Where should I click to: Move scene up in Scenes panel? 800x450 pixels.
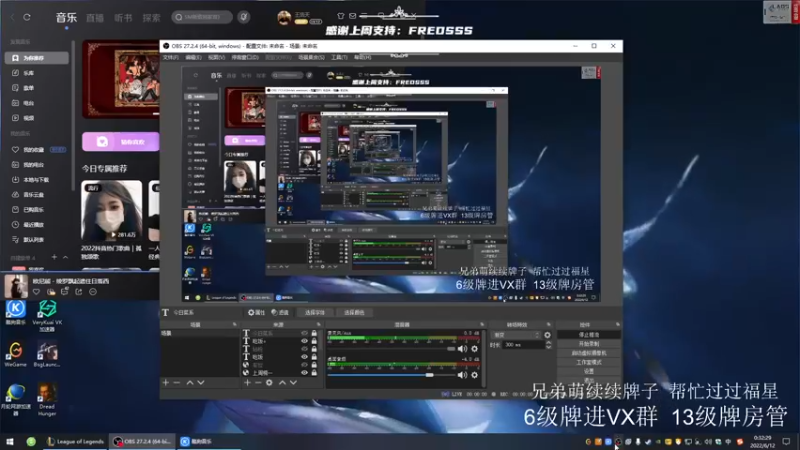tap(190, 382)
